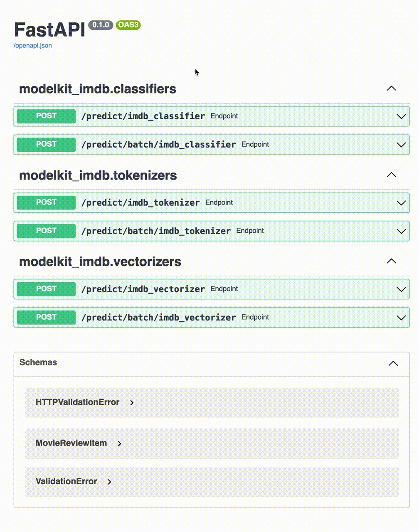Expand chevron on /predict/imdb_tokenizer row
This screenshot has width=419, height=532.
[401, 203]
